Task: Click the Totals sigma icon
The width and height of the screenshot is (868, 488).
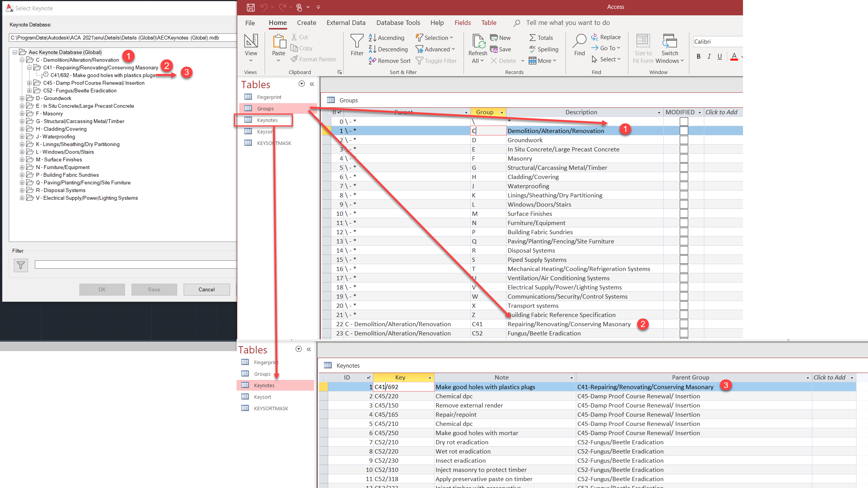Action: pos(532,38)
